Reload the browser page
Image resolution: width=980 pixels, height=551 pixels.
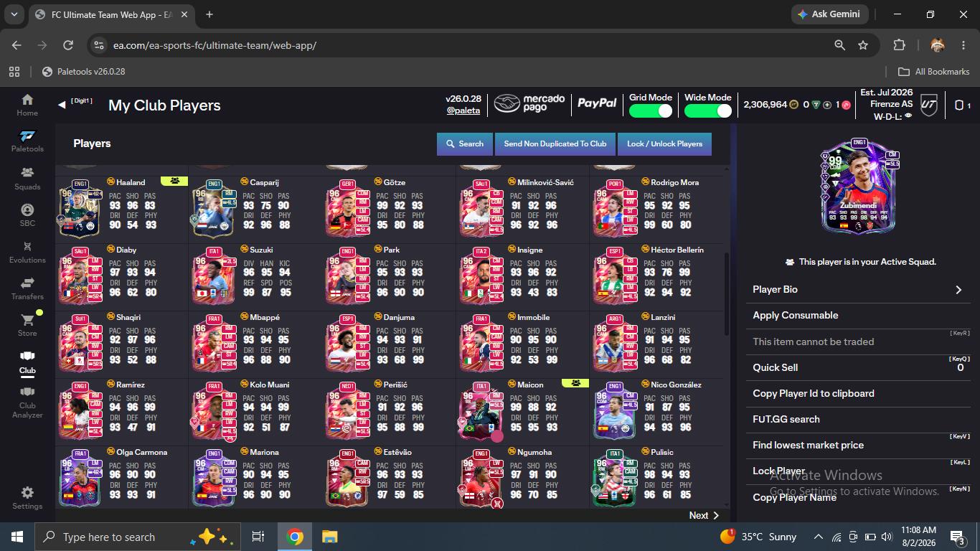[68, 45]
